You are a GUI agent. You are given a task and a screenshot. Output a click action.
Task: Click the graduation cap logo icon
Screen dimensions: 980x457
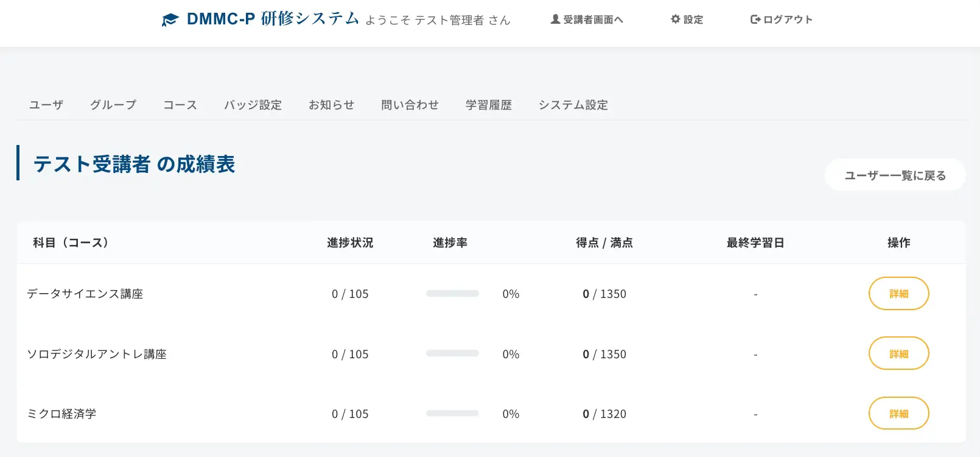pos(170,20)
